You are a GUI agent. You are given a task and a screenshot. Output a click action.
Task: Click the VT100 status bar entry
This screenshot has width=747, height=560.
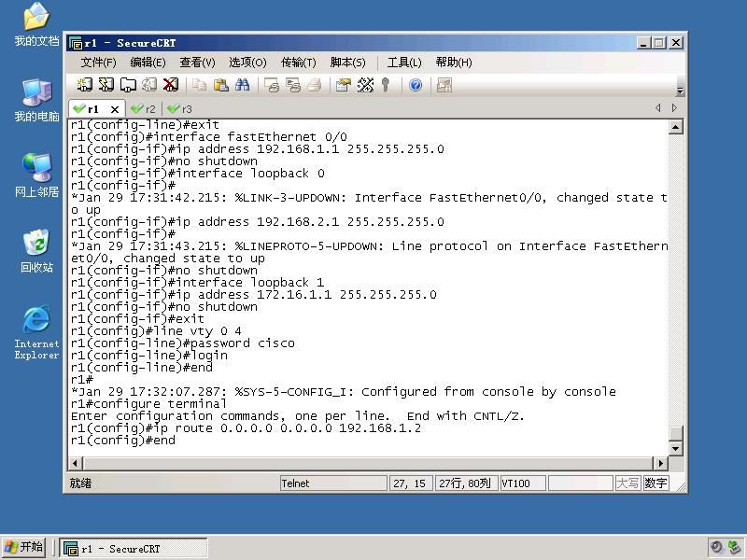[x=523, y=483]
